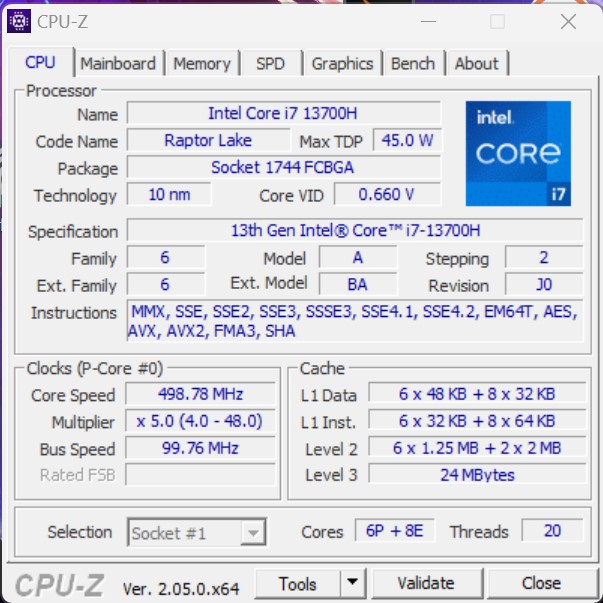The height and width of the screenshot is (603, 603).
Task: Click the Ext. Model value BA
Action: point(358,284)
